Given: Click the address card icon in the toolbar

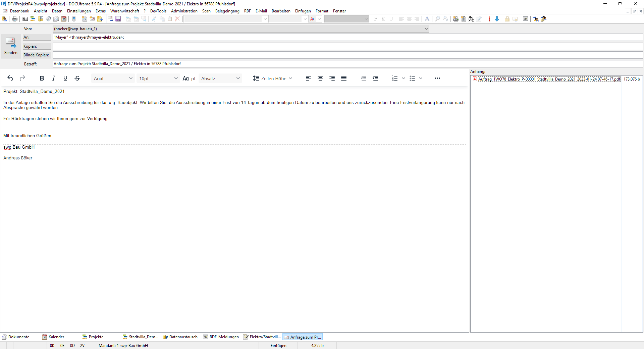Looking at the screenshot, I should (x=25, y=19).
